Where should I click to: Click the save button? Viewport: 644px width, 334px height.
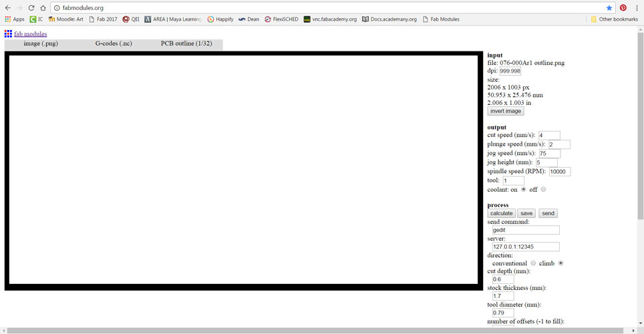click(526, 213)
